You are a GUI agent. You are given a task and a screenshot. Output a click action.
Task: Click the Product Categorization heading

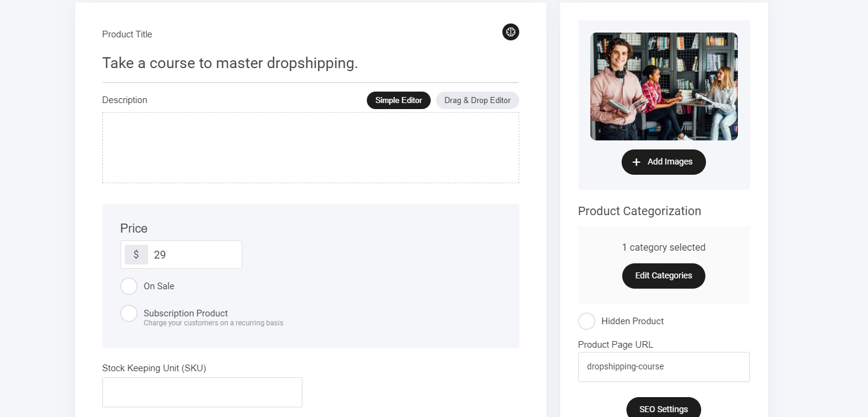[x=639, y=212]
